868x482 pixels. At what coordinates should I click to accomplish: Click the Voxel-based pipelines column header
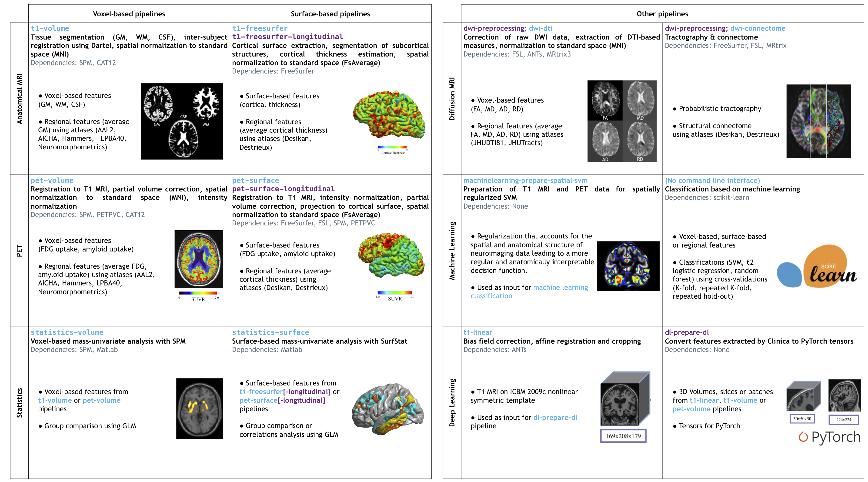pyautogui.click(x=129, y=14)
